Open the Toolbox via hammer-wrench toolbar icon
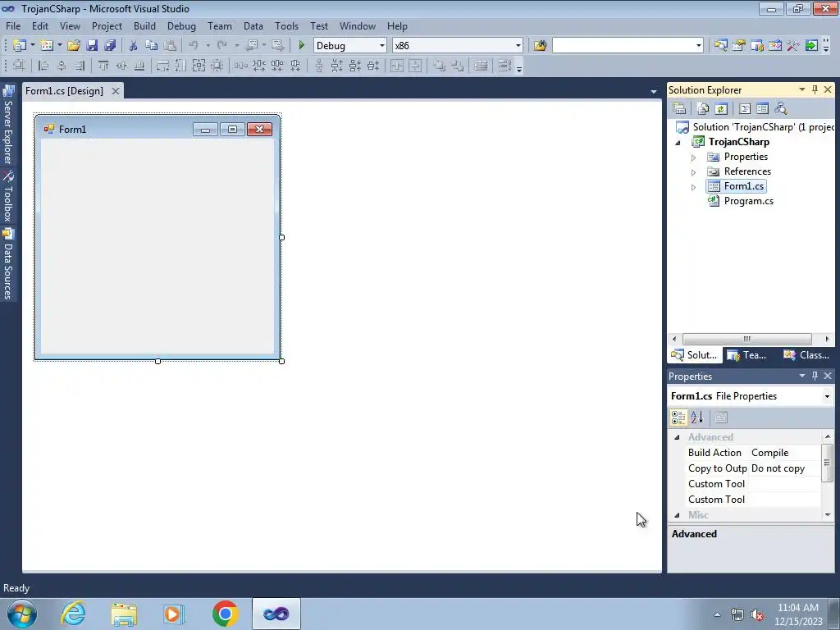This screenshot has width=840, height=630. click(x=793, y=46)
